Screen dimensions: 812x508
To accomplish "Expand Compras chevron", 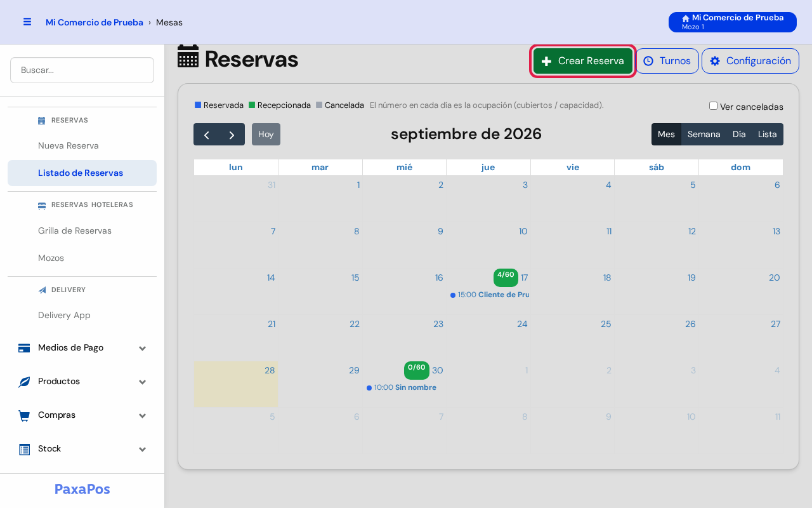I will point(143,415).
